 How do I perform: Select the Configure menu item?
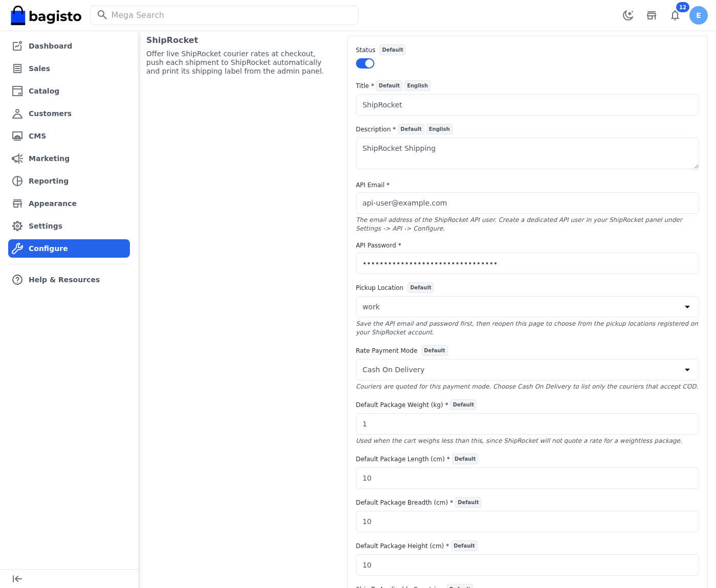pos(69,248)
